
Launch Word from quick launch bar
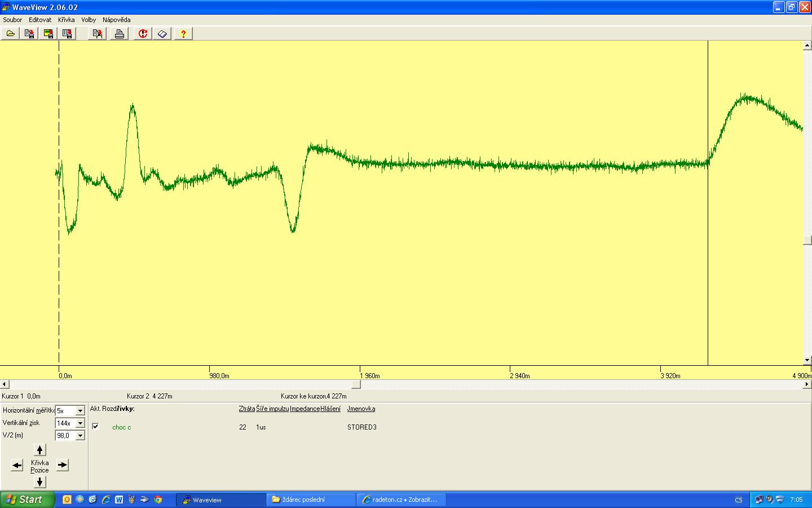(119, 500)
